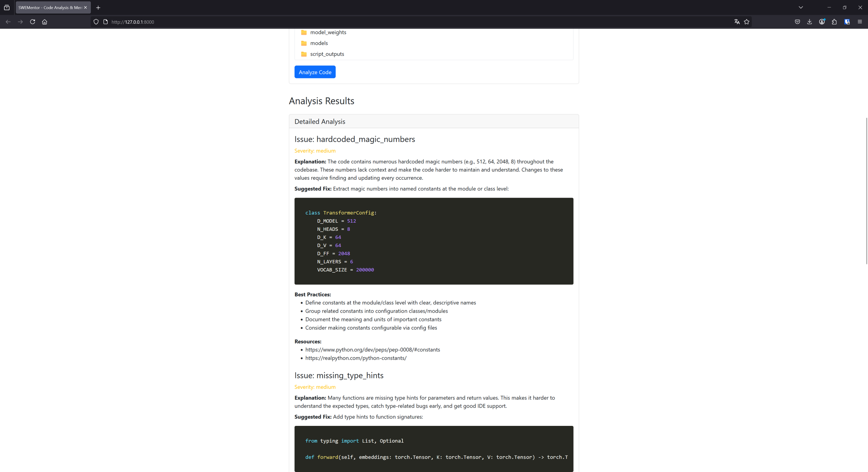Click the back navigation arrow
The height and width of the screenshot is (472, 868).
pyautogui.click(x=8, y=22)
